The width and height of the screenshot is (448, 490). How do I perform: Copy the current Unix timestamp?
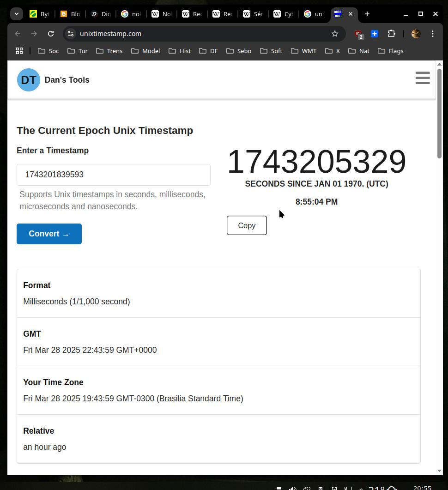point(247,225)
